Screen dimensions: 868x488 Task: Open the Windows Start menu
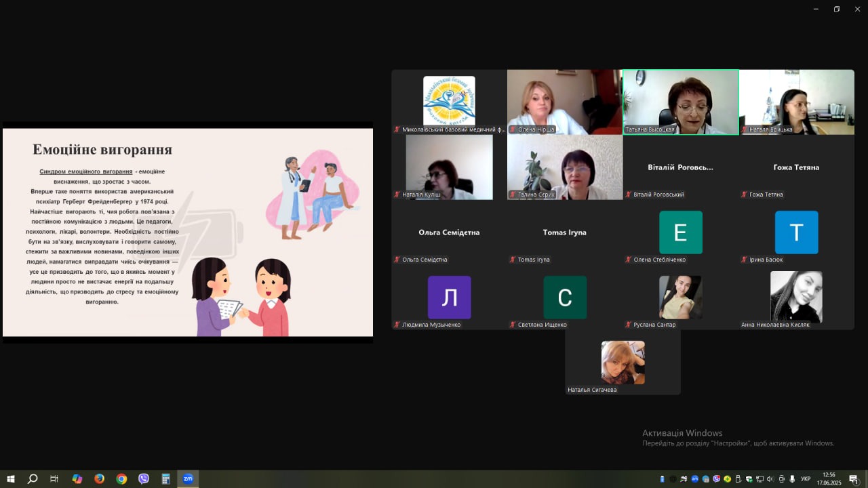point(11,479)
